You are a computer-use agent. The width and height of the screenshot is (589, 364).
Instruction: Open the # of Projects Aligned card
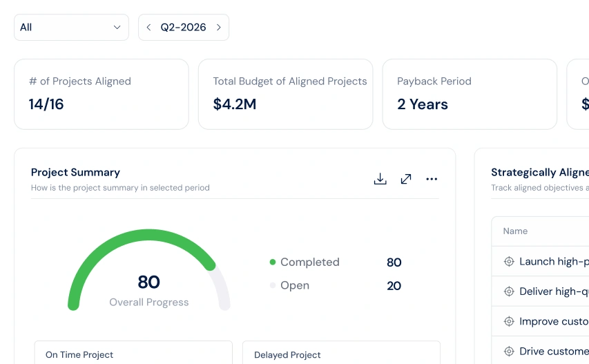(102, 95)
